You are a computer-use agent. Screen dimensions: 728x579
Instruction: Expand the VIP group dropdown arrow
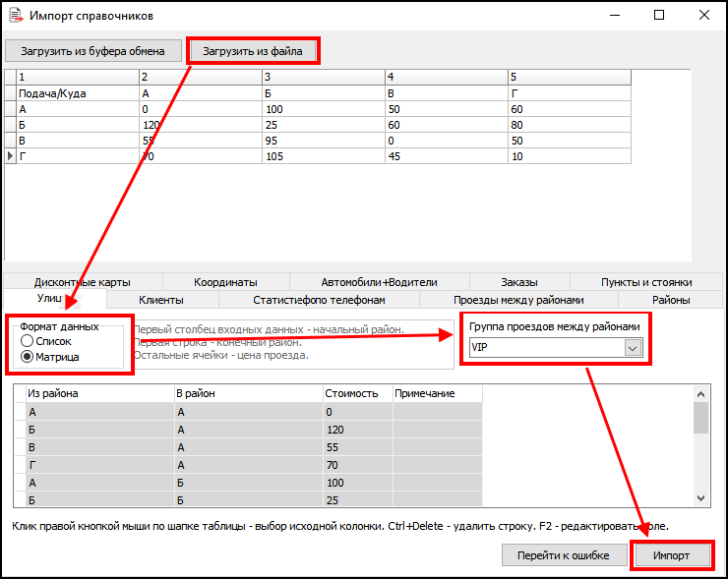pyautogui.click(x=634, y=347)
